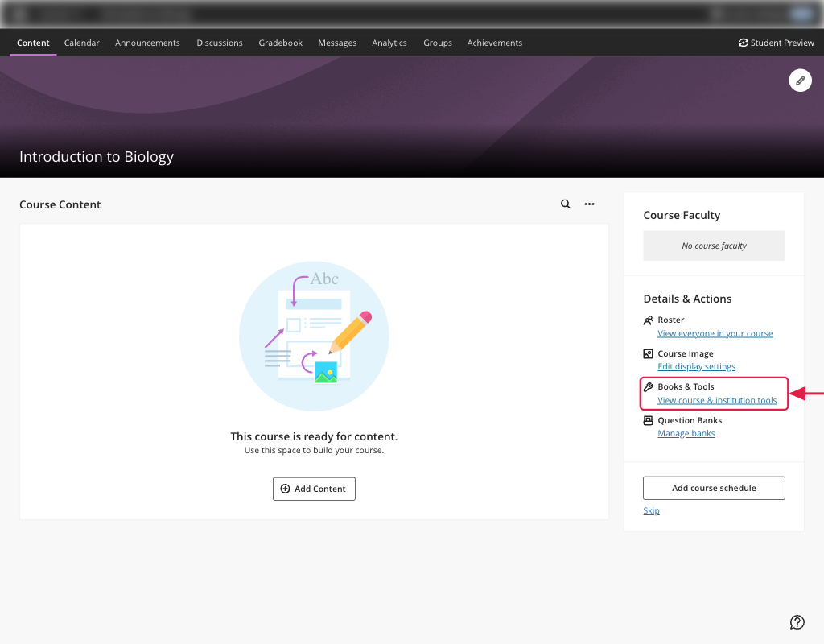This screenshot has height=644, width=824.
Task: View the Analytics tab
Action: pyautogui.click(x=389, y=43)
